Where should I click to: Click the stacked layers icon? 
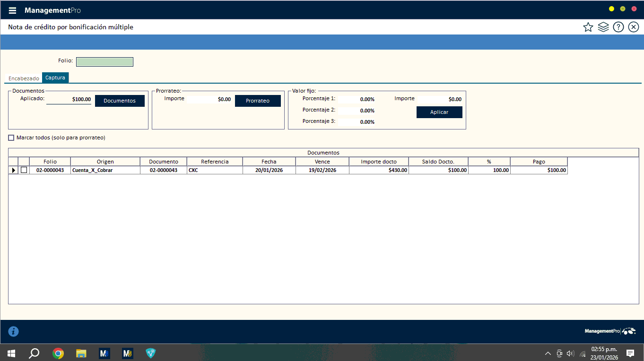tap(603, 27)
